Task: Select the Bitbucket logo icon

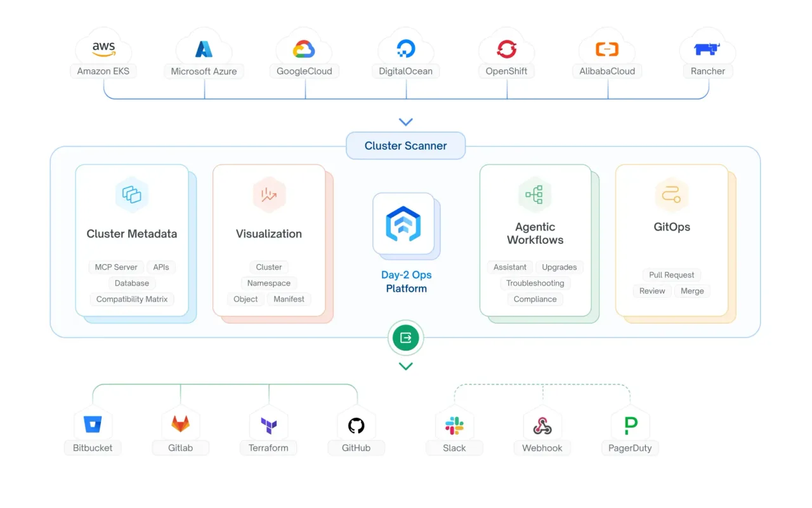Action: pyautogui.click(x=93, y=424)
